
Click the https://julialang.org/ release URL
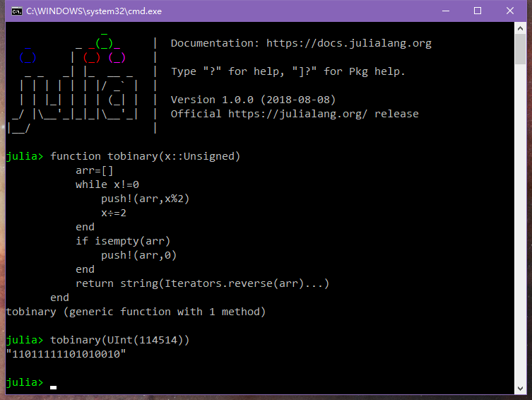297,114
